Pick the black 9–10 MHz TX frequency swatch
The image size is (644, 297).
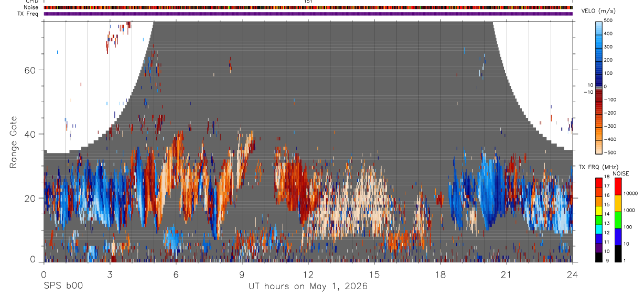599,257
